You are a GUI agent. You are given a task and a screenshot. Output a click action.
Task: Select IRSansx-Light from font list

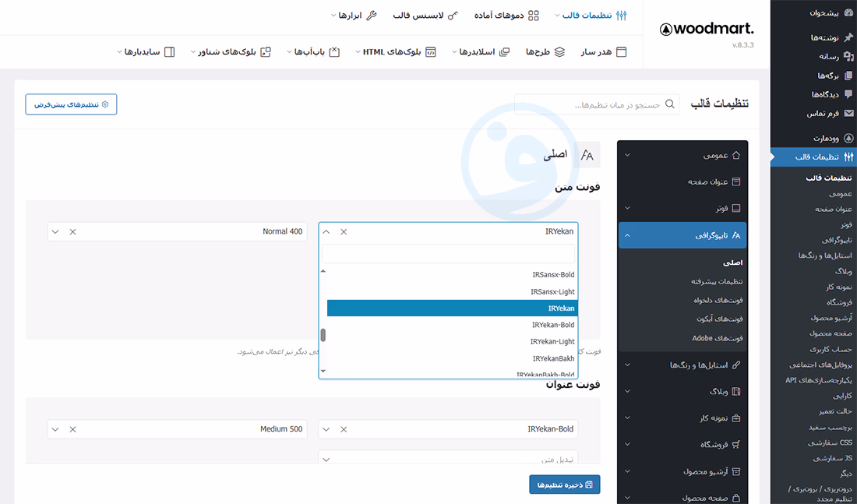(452, 292)
